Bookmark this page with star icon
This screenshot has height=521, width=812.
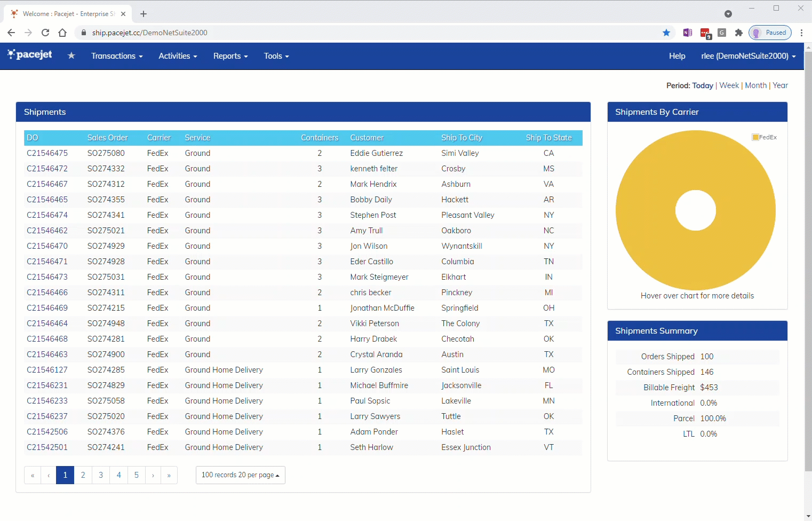666,33
